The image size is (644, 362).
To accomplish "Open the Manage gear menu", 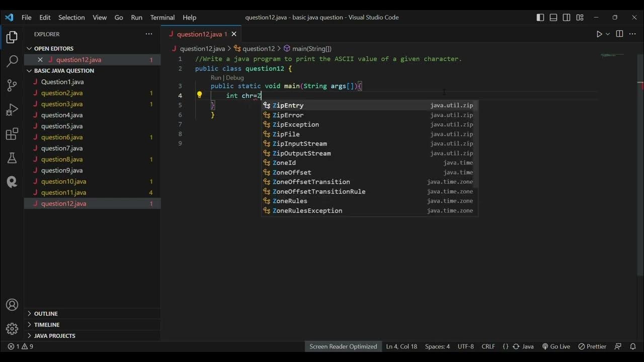I will coord(12,329).
